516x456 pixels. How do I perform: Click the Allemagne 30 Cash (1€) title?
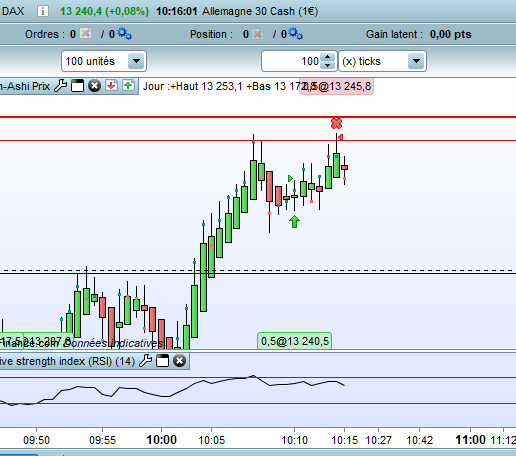point(260,11)
